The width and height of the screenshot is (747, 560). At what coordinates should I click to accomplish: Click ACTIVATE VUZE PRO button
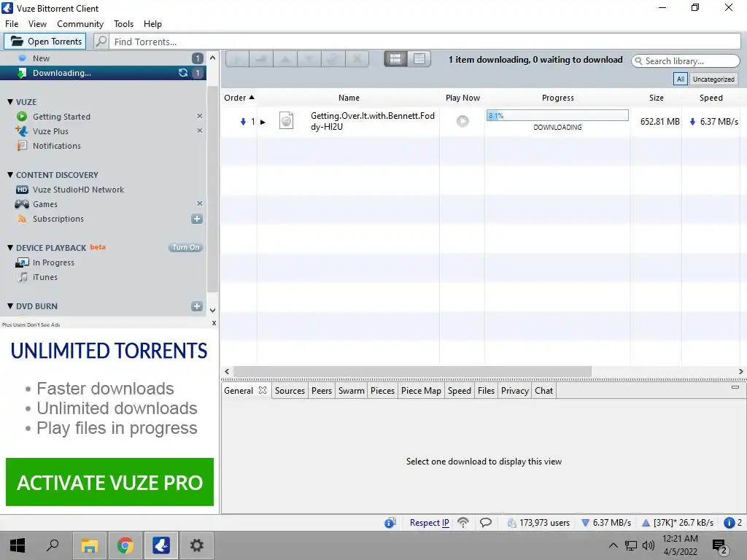pos(109,482)
